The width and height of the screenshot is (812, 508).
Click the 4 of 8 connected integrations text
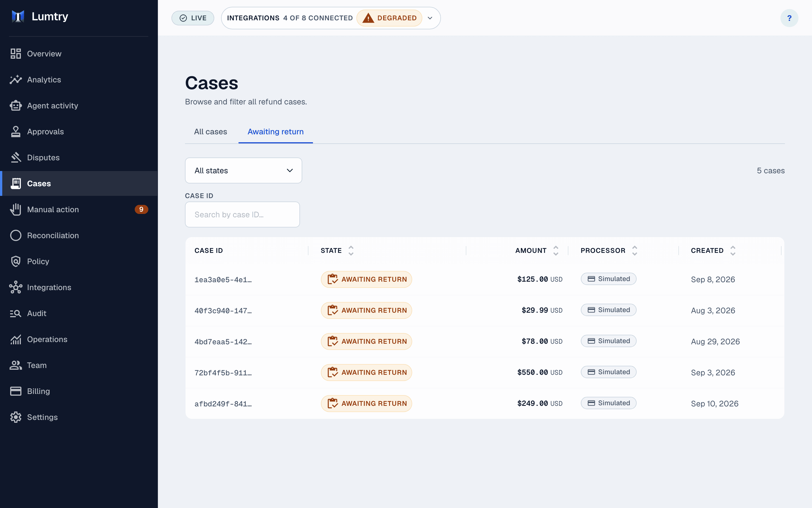318,18
